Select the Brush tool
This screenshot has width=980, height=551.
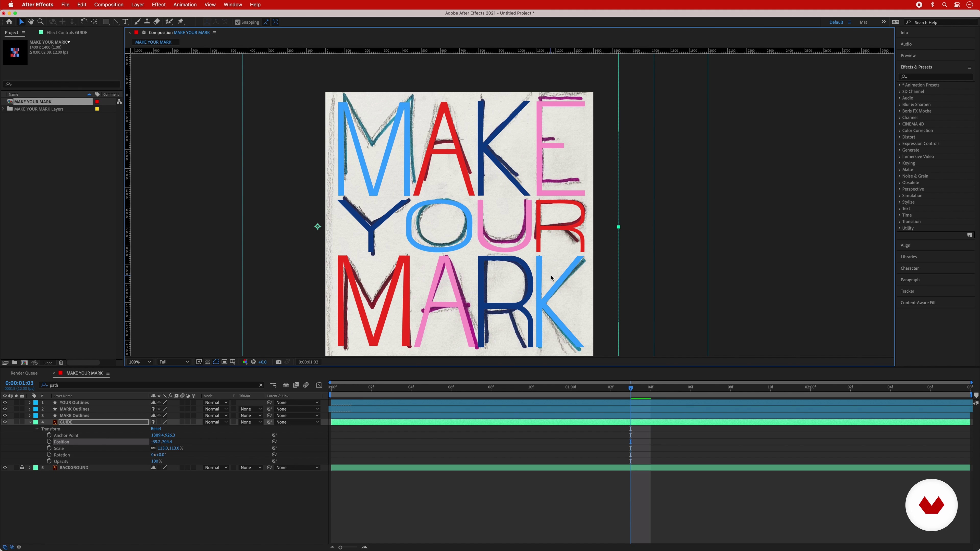137,22
